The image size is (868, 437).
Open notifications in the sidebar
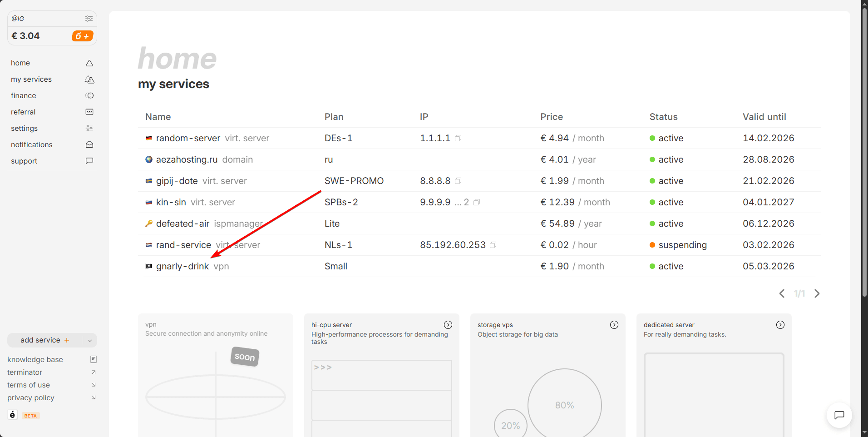click(x=32, y=144)
